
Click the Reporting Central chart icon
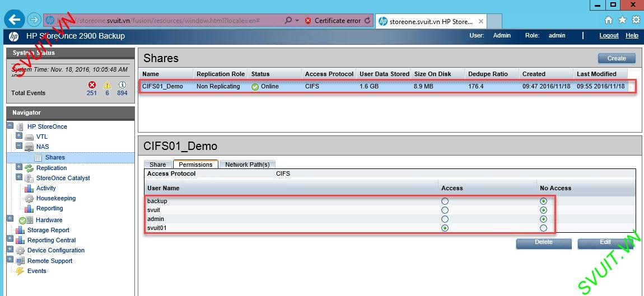point(20,241)
